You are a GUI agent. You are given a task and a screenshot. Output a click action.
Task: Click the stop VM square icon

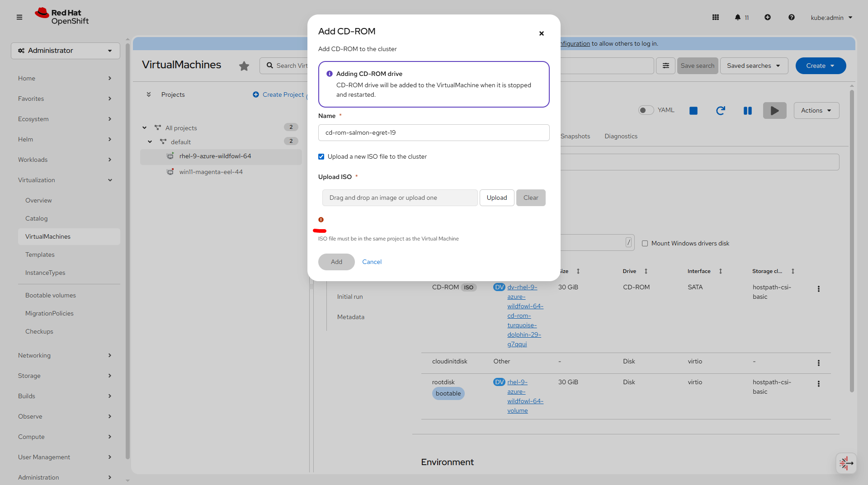[693, 111]
